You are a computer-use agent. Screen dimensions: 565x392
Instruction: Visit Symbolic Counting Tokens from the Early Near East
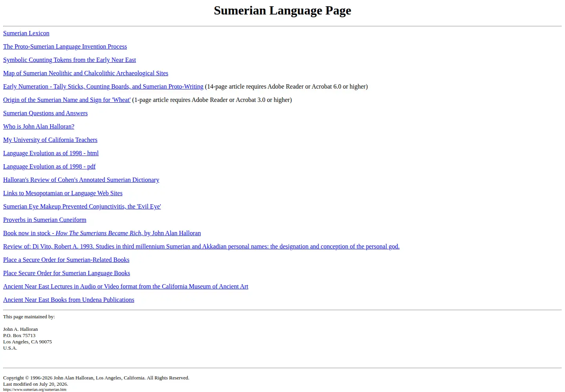click(69, 60)
